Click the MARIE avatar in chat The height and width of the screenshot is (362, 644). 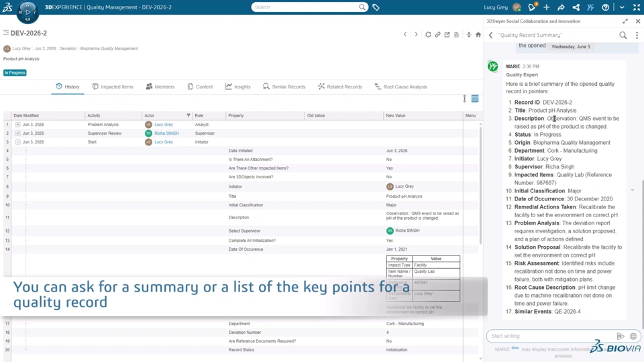[493, 66]
